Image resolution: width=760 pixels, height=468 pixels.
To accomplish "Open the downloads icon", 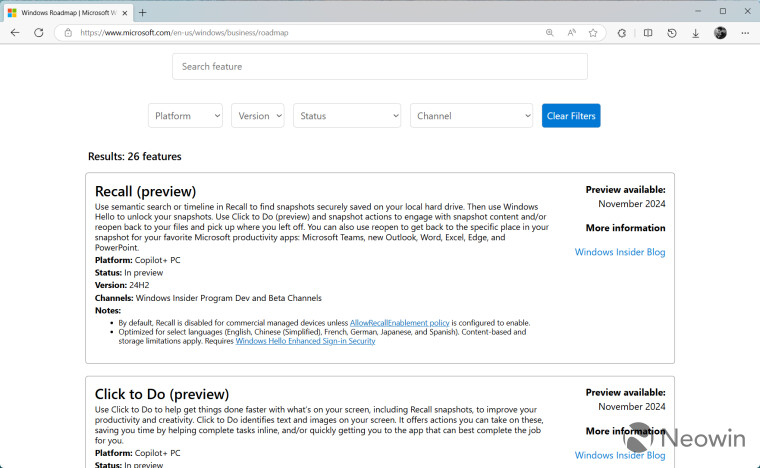I will tap(696, 32).
